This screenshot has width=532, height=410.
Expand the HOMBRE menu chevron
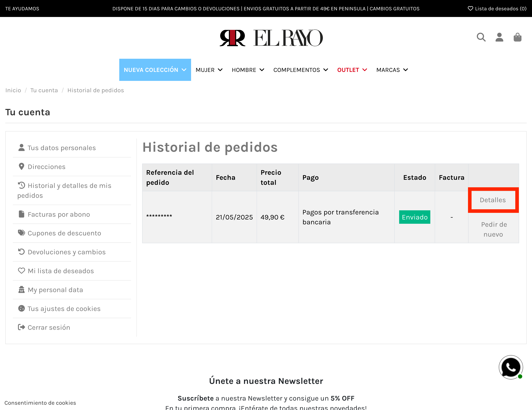click(262, 70)
